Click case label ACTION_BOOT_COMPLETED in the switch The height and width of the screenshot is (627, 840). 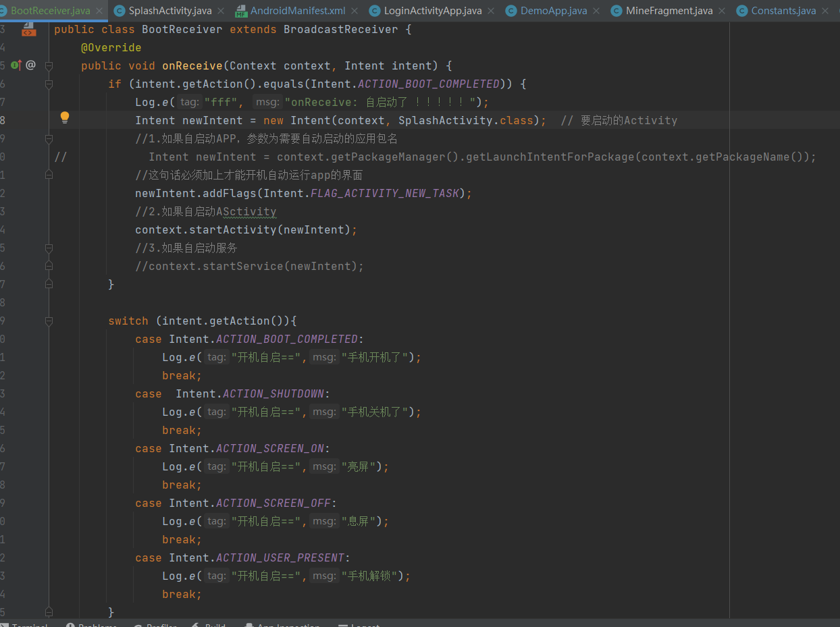[x=287, y=339]
